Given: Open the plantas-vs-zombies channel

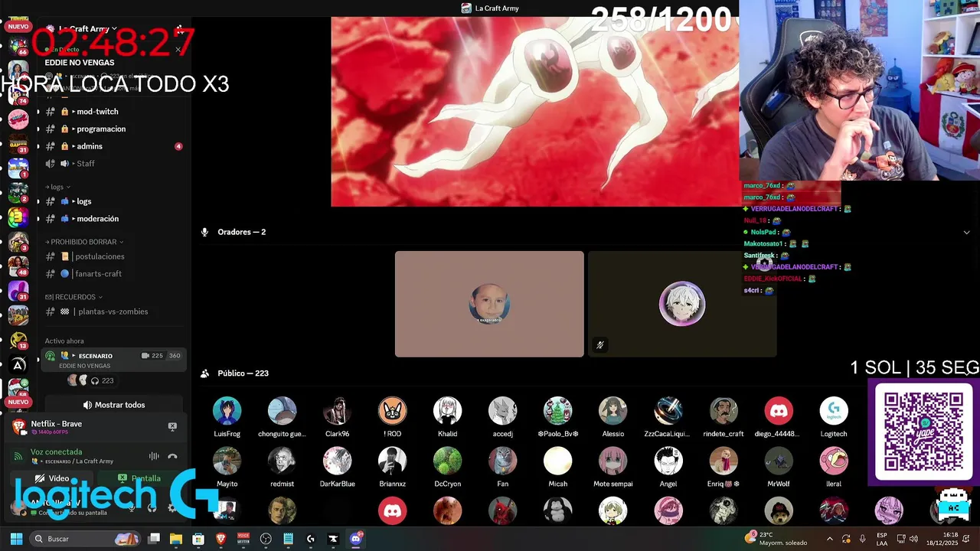Looking at the screenshot, I should 113,311.
